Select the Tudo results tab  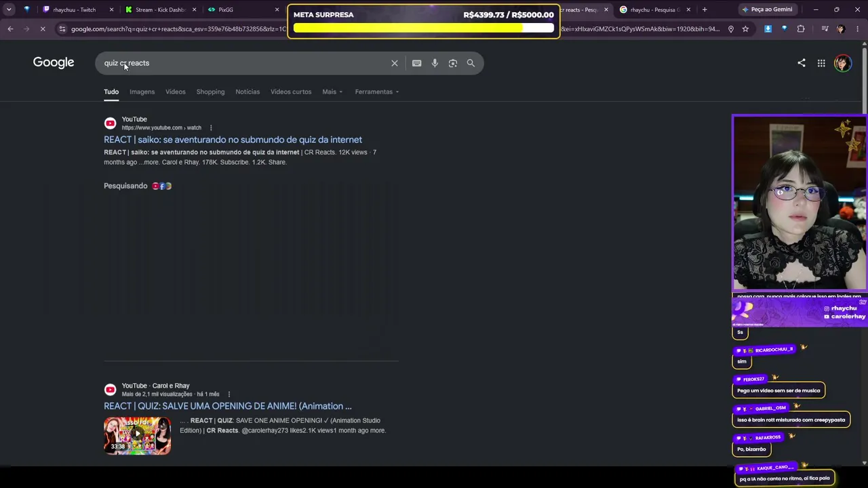click(111, 91)
